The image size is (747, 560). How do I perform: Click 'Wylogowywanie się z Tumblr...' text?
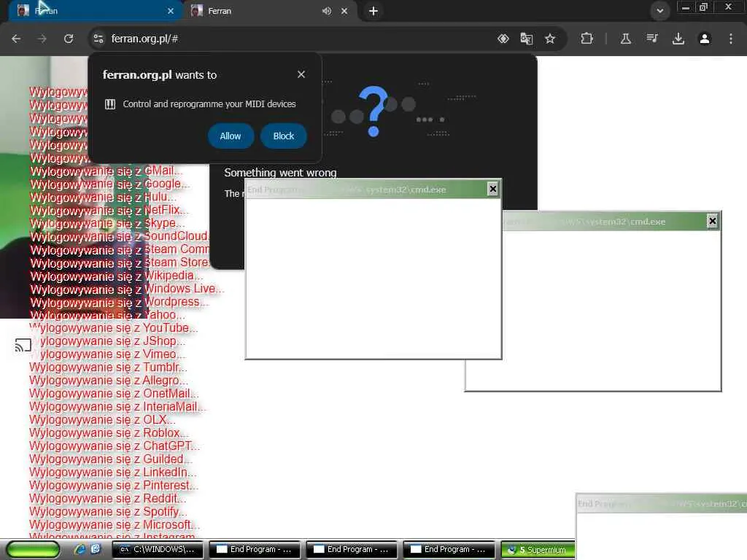click(108, 367)
